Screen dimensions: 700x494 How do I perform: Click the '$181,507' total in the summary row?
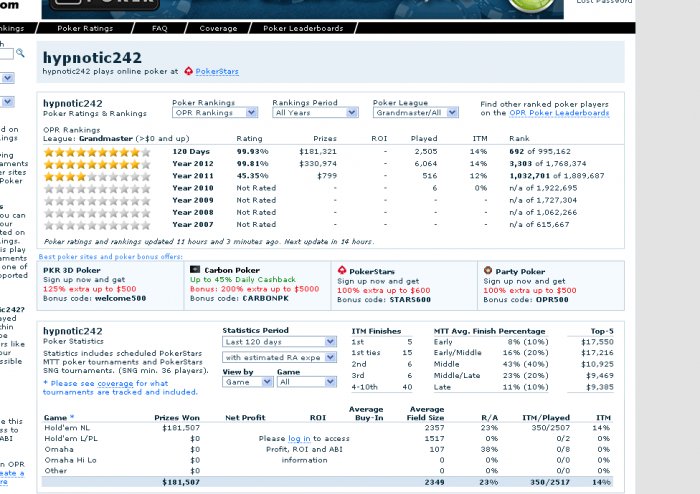[181, 482]
